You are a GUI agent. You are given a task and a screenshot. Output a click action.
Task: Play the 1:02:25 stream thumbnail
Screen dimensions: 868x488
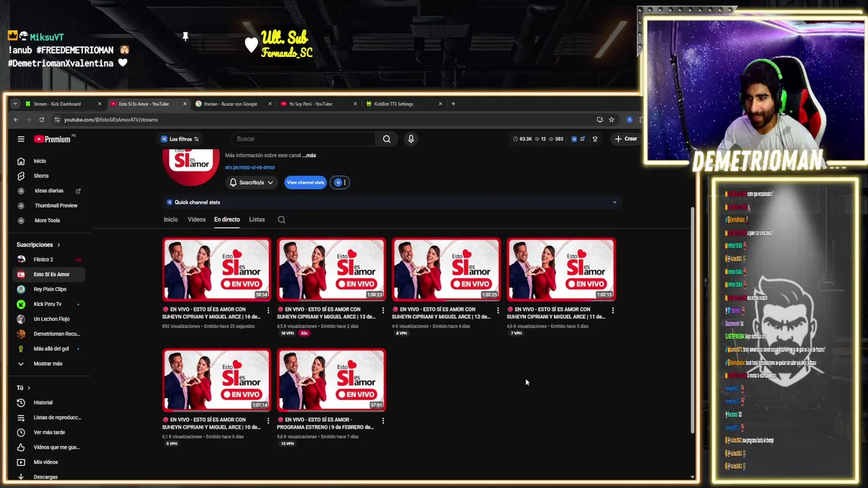coord(446,269)
